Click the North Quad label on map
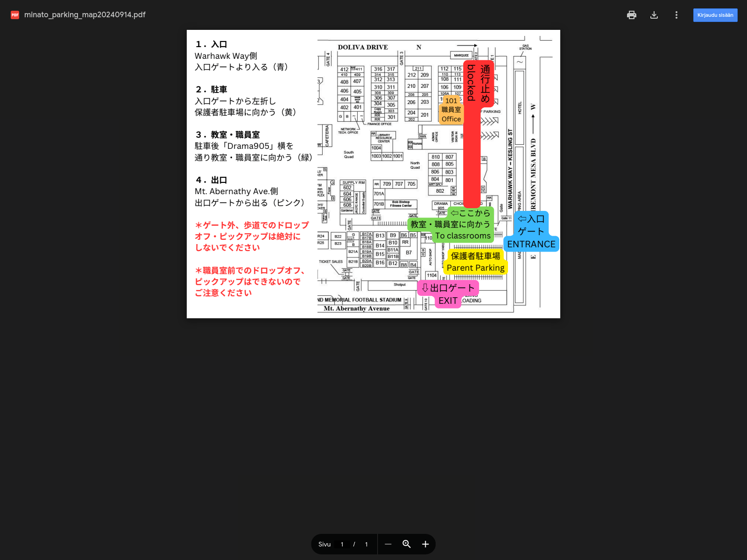 [x=415, y=165]
